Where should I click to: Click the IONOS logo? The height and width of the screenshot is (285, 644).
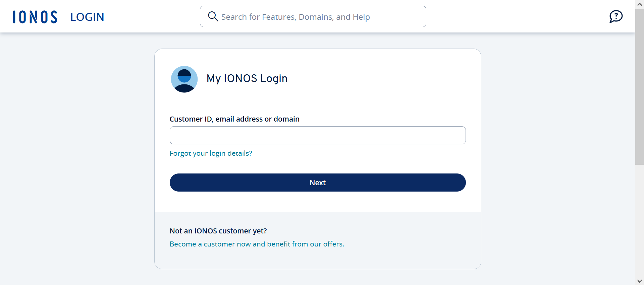pos(35,17)
